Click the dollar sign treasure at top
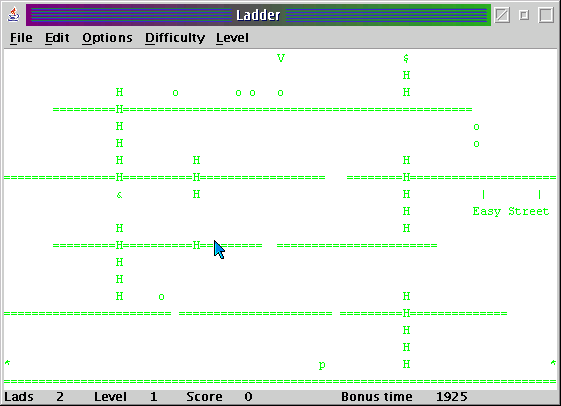This screenshot has height=406, width=561. (406, 58)
